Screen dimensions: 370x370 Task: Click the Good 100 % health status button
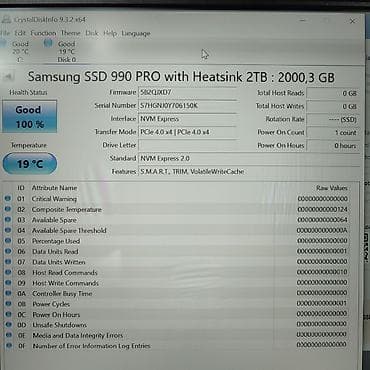(x=29, y=117)
